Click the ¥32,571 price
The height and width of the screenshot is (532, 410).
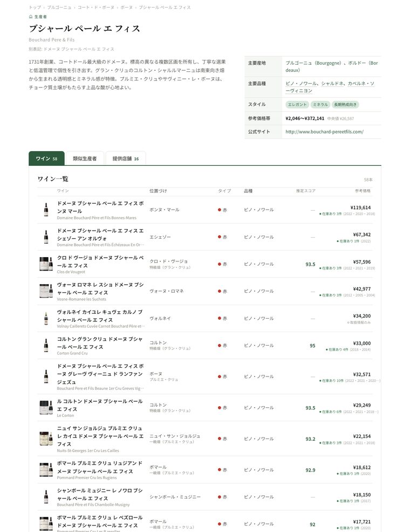coord(362,375)
